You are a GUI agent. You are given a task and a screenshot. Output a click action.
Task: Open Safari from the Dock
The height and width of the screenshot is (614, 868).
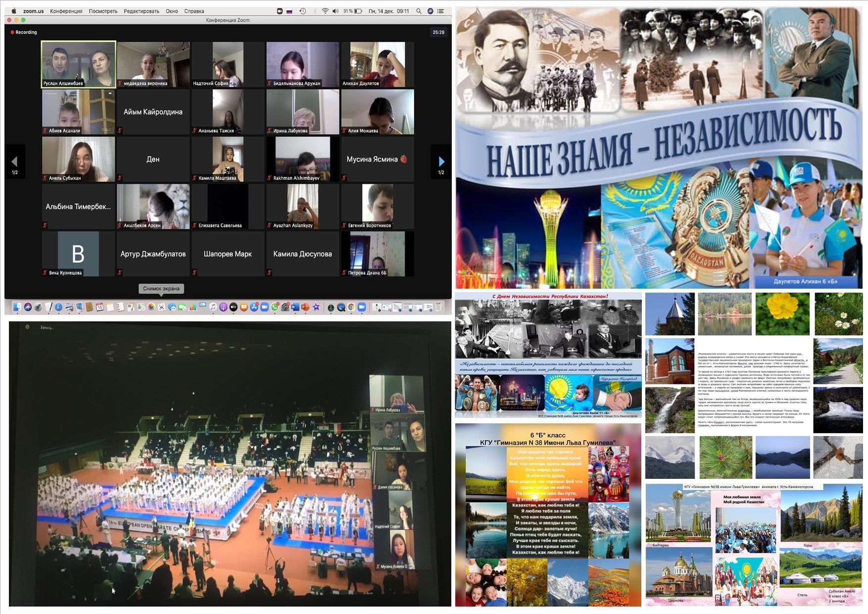pyautogui.click(x=58, y=307)
